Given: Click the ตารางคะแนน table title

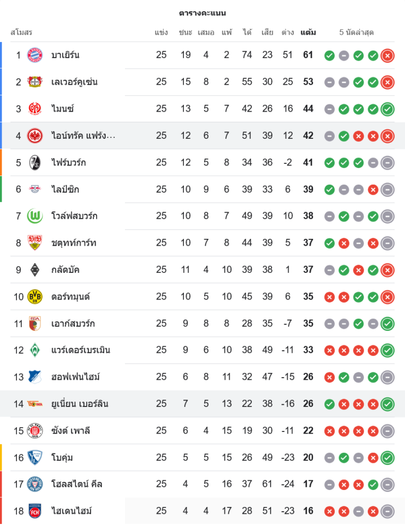Looking at the screenshot, I should pyautogui.click(x=203, y=13).
